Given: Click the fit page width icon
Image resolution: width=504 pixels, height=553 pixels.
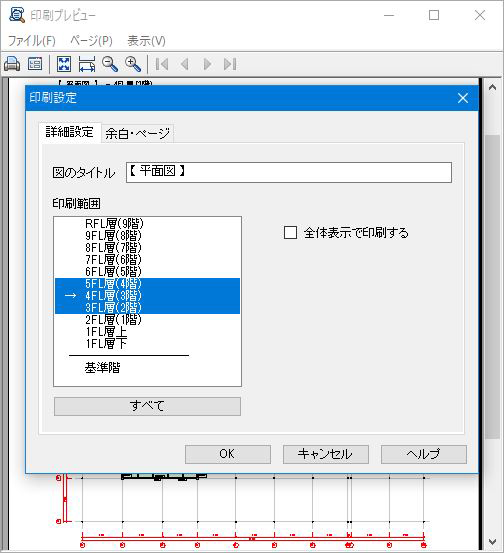Looking at the screenshot, I should (87, 64).
